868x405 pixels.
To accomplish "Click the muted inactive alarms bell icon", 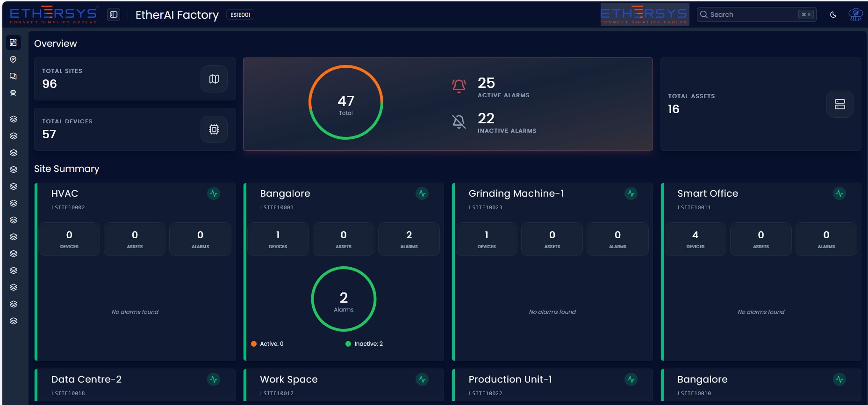I will pos(459,121).
